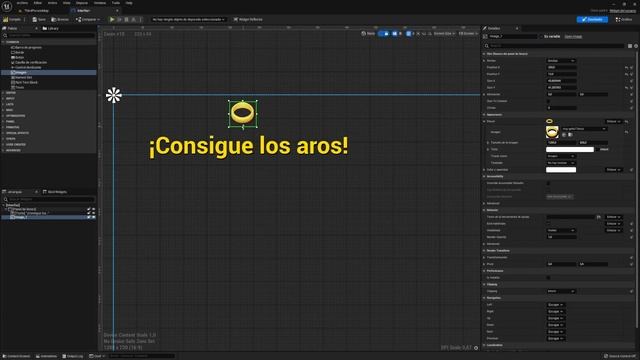Select Casilla de verificación widget in palette
The image size is (640, 360).
[29, 62]
